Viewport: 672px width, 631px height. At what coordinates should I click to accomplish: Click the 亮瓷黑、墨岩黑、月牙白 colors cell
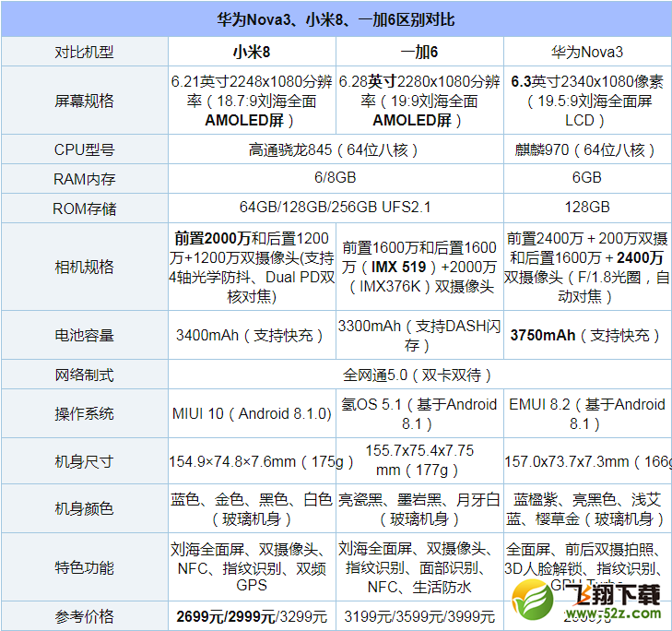419,508
